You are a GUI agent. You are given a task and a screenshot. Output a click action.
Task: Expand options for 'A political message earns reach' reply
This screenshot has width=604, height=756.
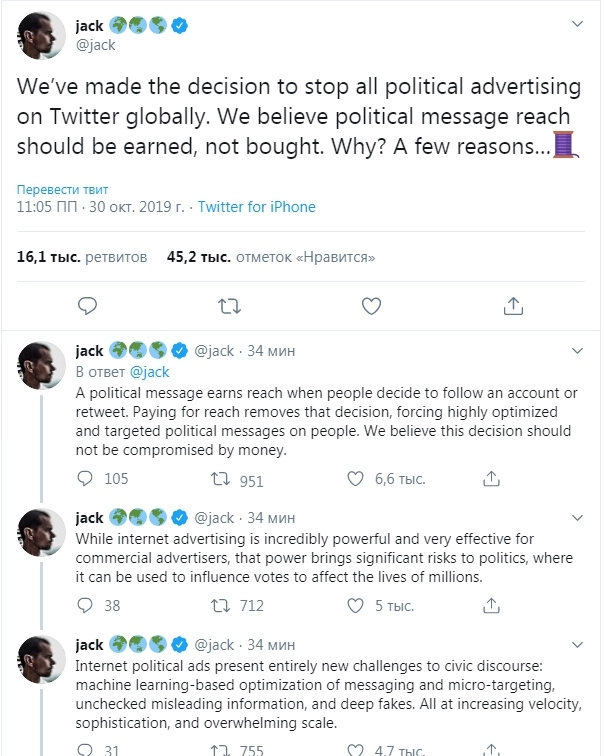577,351
